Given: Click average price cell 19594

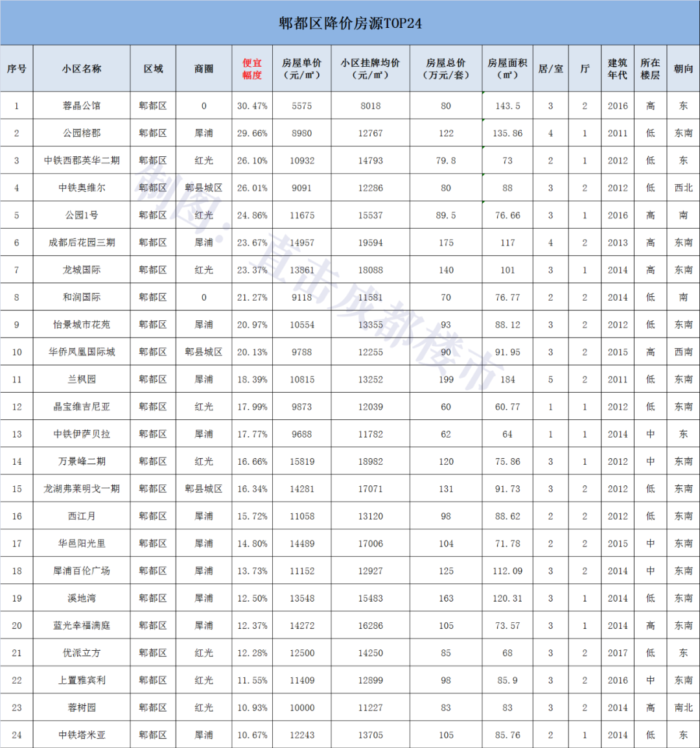Looking at the screenshot, I should click(370, 242).
